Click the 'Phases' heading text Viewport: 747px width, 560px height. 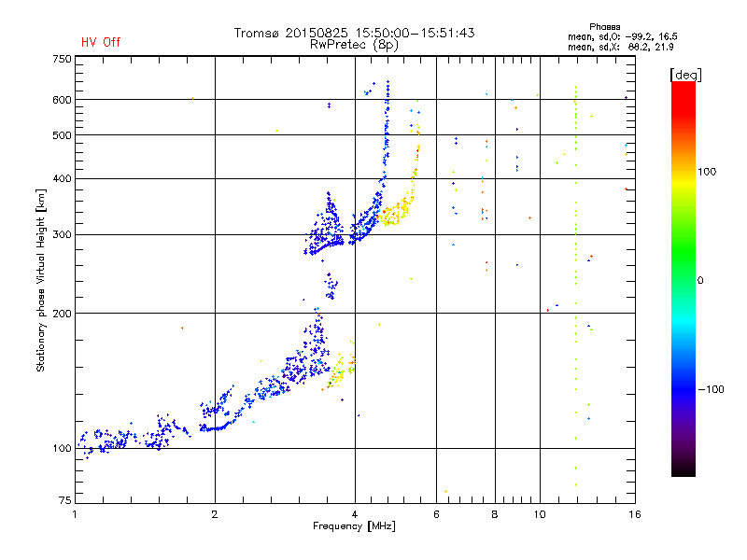[x=604, y=27]
